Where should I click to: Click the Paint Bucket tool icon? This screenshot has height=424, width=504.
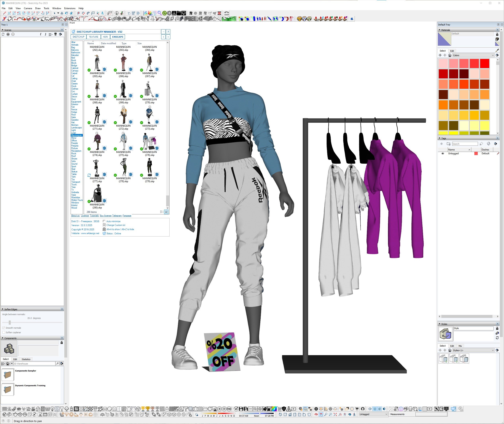click(66, 13)
